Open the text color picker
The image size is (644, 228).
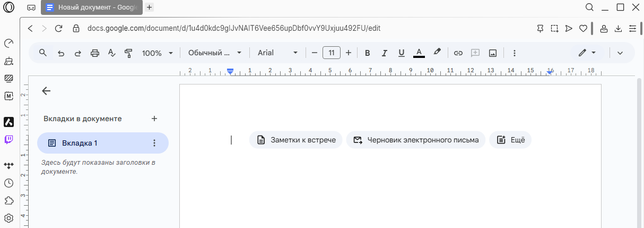tap(419, 53)
